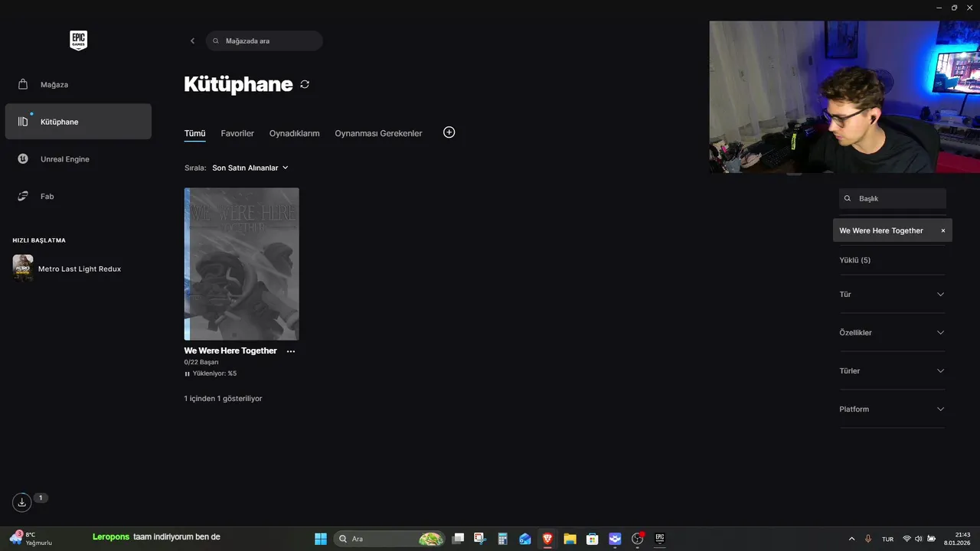The image size is (980, 551).
Task: Open the Fab marketplace section
Action: (x=78, y=197)
